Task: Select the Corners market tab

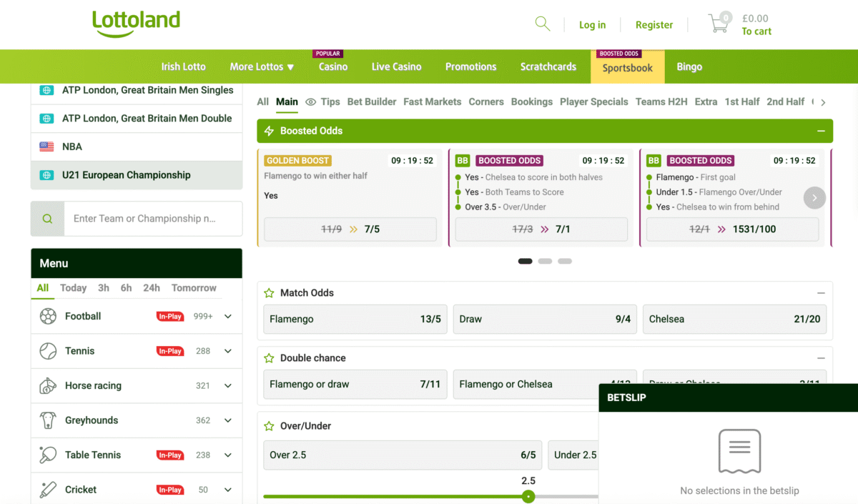Action: [486, 102]
